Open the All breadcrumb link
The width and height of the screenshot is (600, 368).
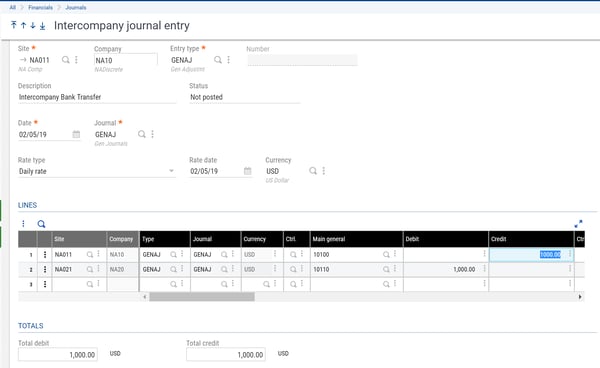[x=13, y=7]
